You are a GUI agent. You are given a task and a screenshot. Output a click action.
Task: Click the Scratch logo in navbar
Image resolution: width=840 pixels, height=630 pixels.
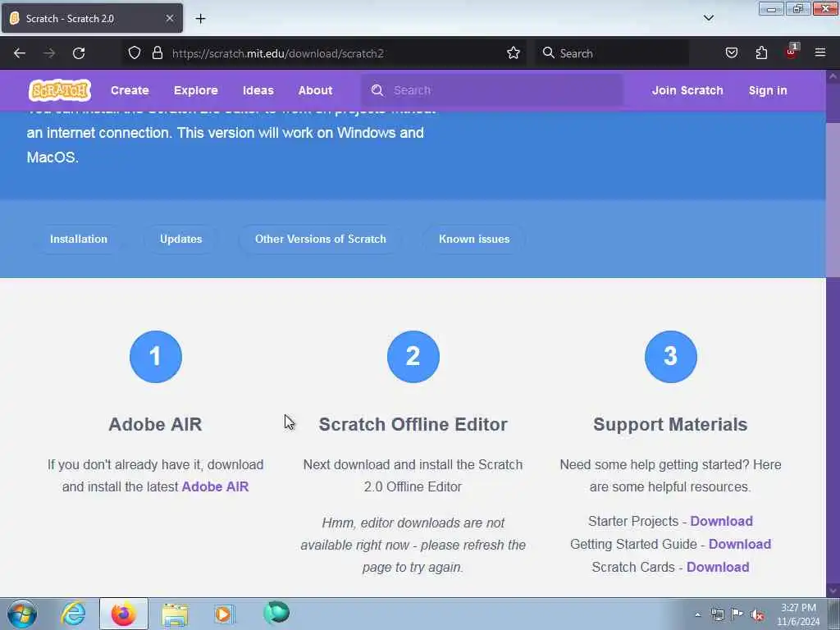click(x=59, y=90)
